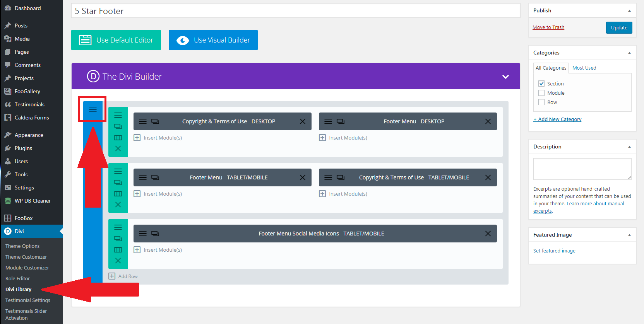644x324 pixels.
Task: Remove the Footer Menu - DESKTOP module
Action: pos(488,121)
